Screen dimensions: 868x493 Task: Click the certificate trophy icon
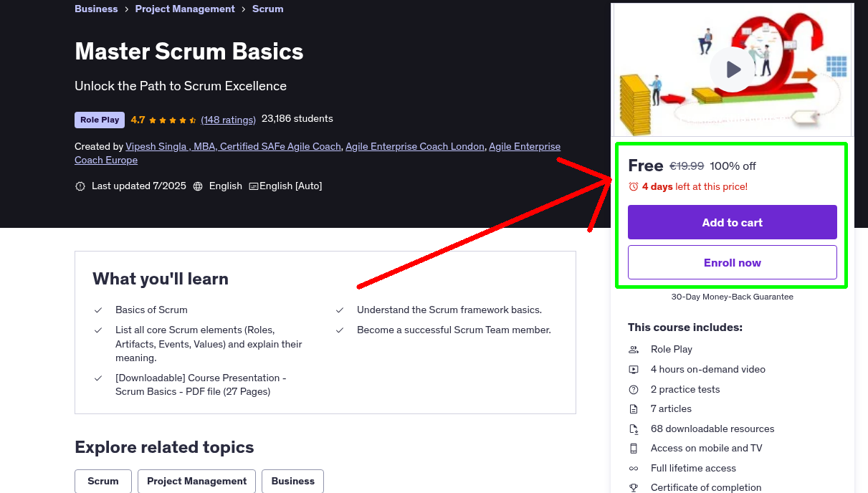634,488
